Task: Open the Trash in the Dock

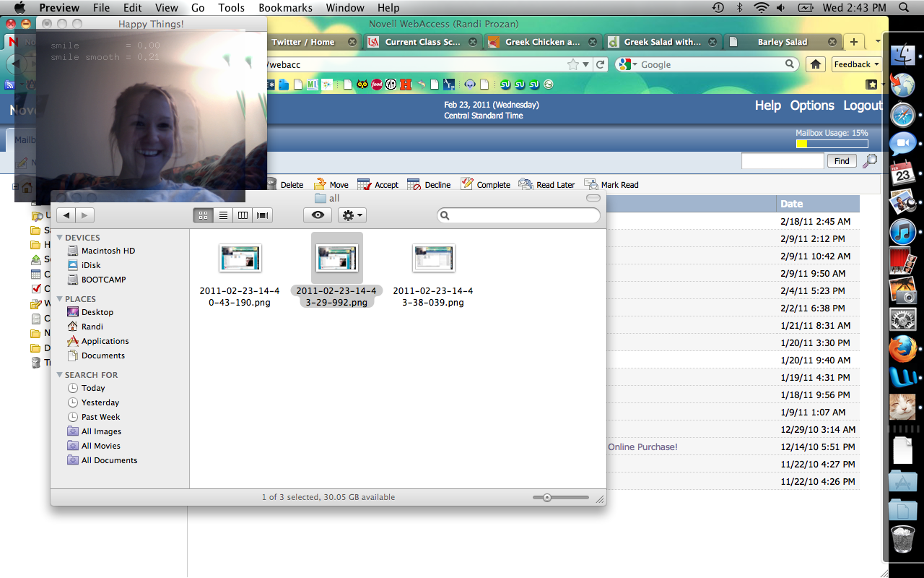Action: pos(902,540)
